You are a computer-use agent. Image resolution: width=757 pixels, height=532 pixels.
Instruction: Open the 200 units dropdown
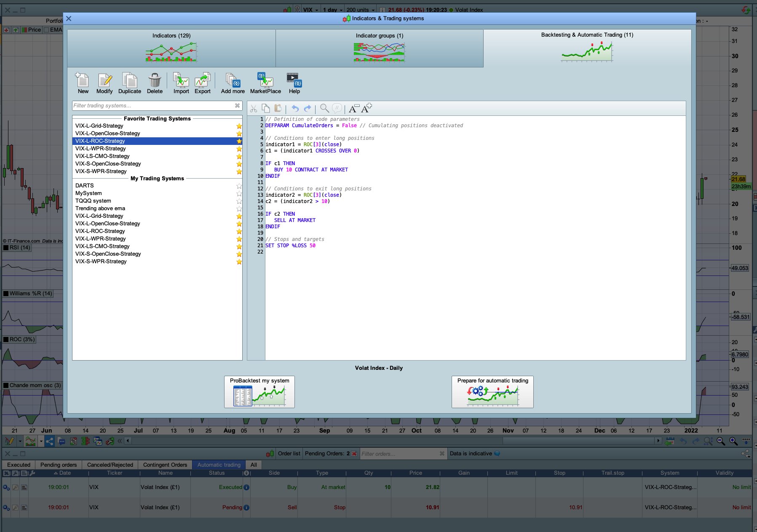[361, 10]
